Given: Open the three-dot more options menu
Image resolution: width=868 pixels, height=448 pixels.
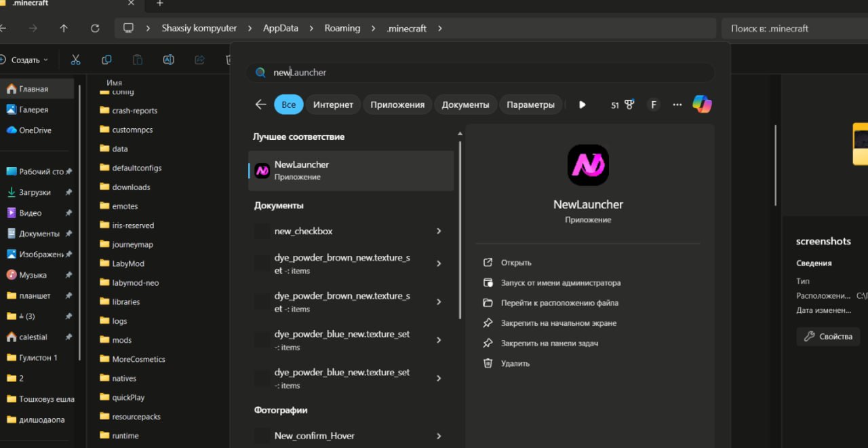Looking at the screenshot, I should (677, 105).
